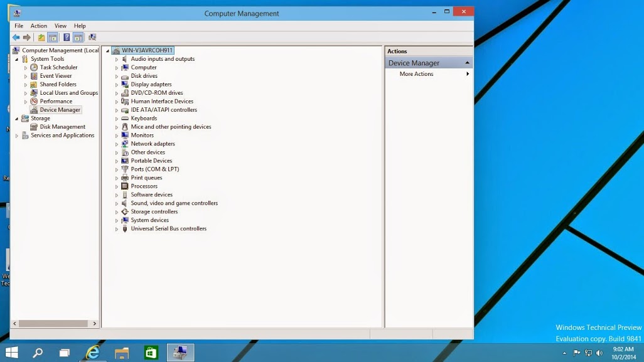Click the Up one level folder icon
The image size is (644, 362).
click(x=41, y=38)
